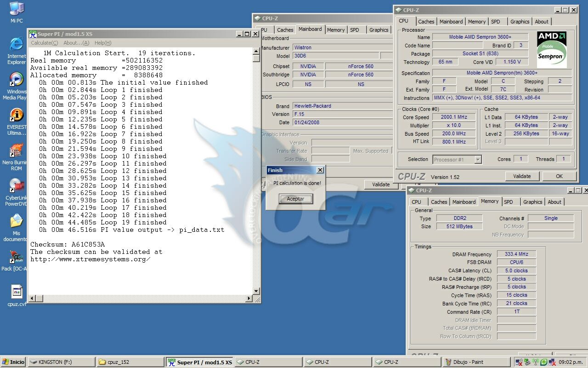Open the Mis documentos folder icon
588x368 pixels.
point(17,228)
